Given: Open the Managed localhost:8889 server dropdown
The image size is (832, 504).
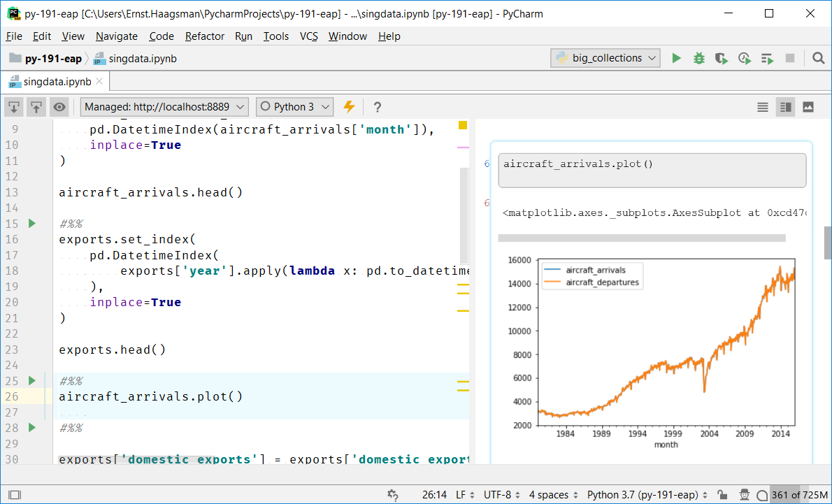Looking at the screenshot, I should [x=164, y=106].
